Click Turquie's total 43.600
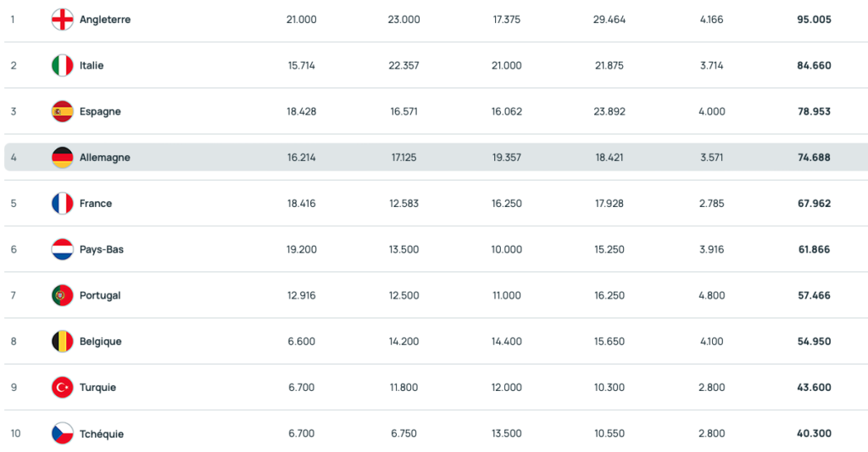The image size is (868, 452). (814, 388)
